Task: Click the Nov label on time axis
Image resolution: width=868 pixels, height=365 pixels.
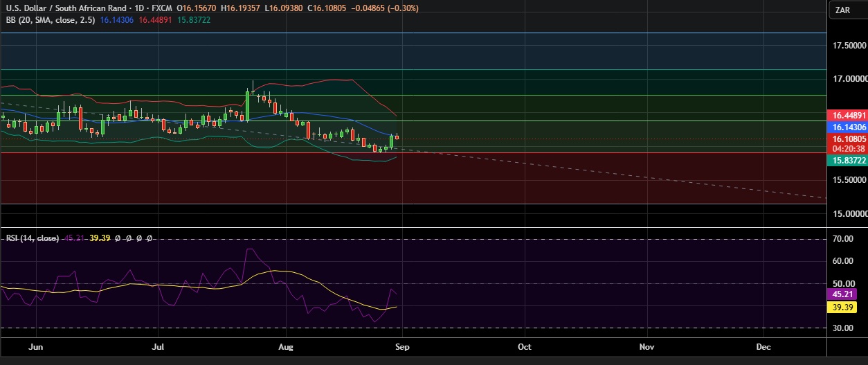Action: 646,346
